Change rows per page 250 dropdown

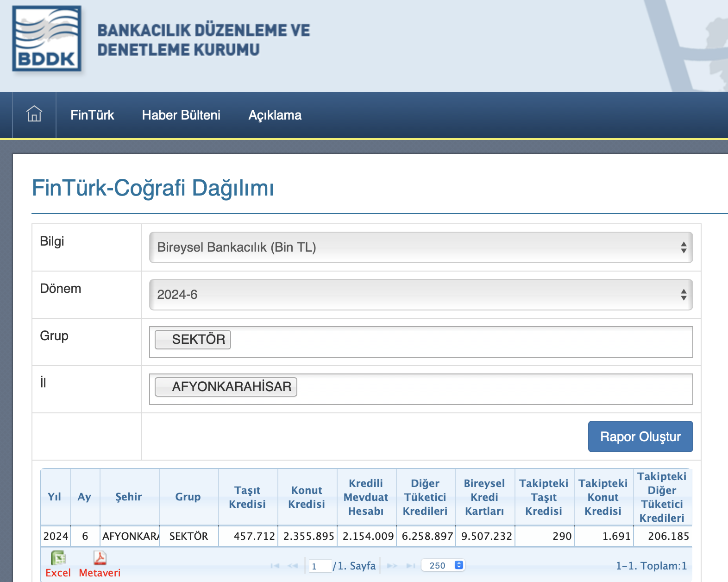click(x=443, y=565)
